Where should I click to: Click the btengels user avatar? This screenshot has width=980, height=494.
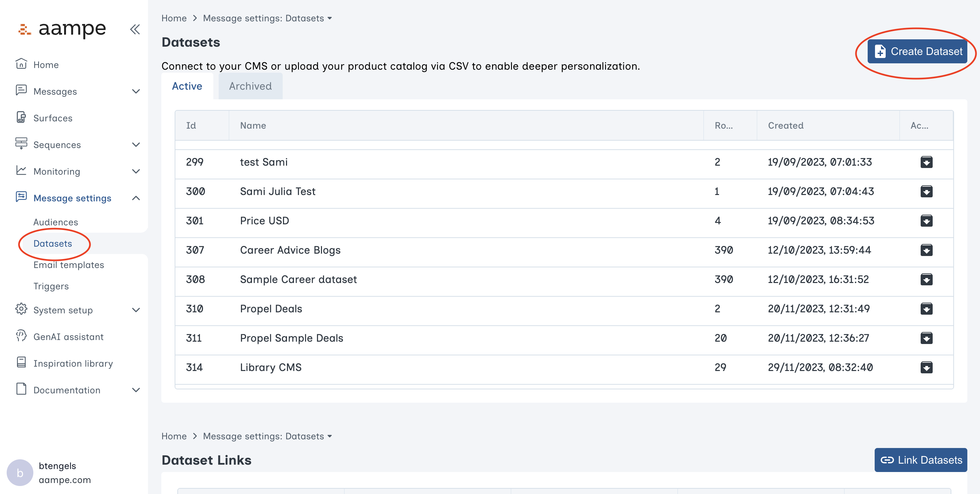coord(20,473)
